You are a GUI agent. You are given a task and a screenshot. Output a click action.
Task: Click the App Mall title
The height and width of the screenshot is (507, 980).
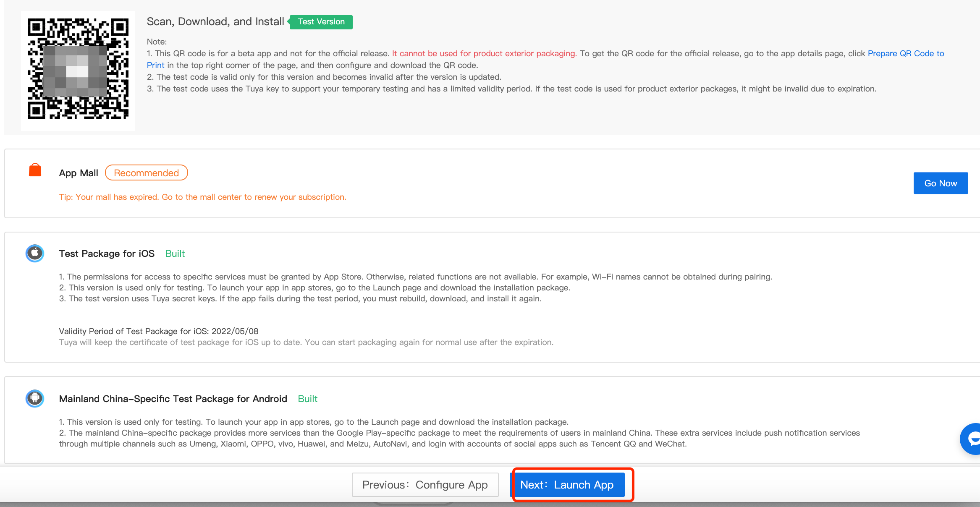(79, 173)
